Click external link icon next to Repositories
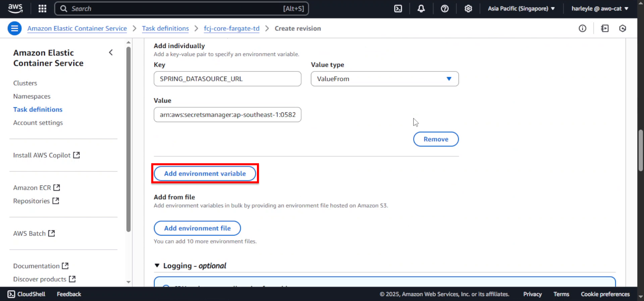The image size is (644, 301). click(x=56, y=201)
